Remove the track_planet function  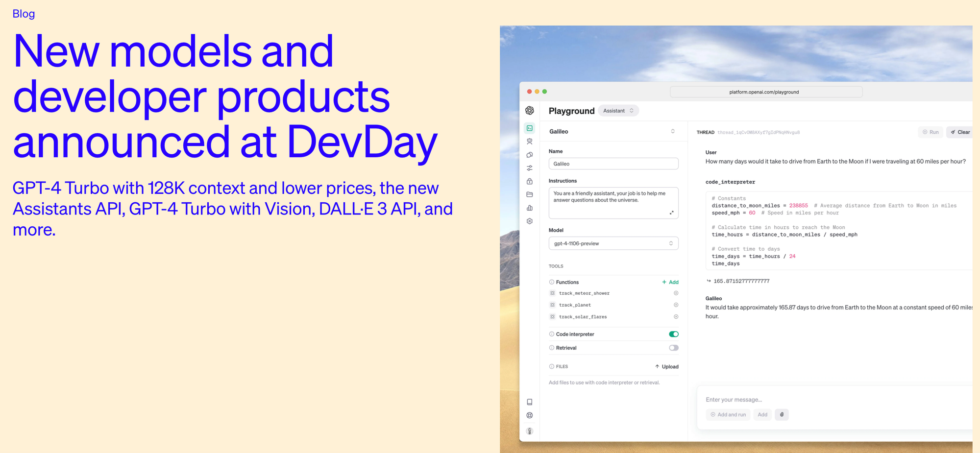(676, 305)
